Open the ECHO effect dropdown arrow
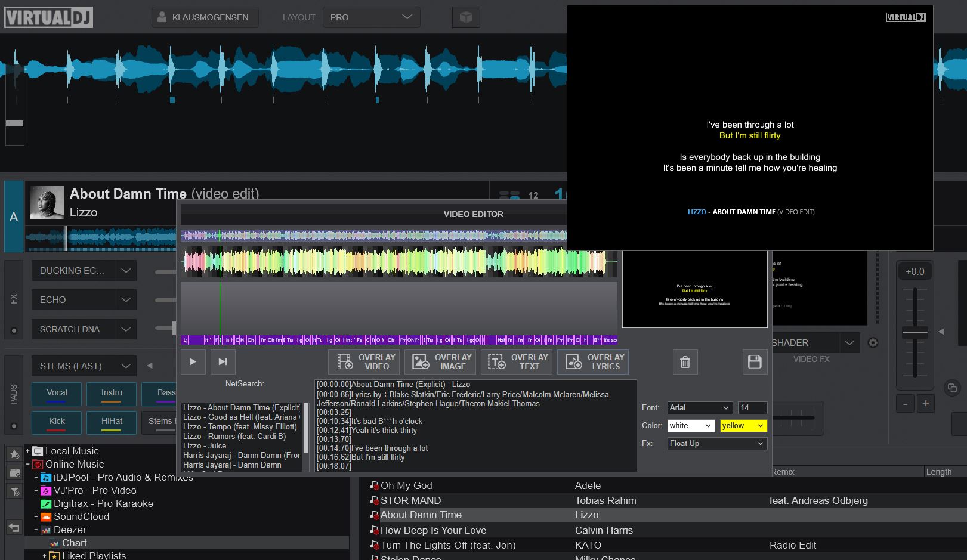967x560 pixels. click(126, 300)
